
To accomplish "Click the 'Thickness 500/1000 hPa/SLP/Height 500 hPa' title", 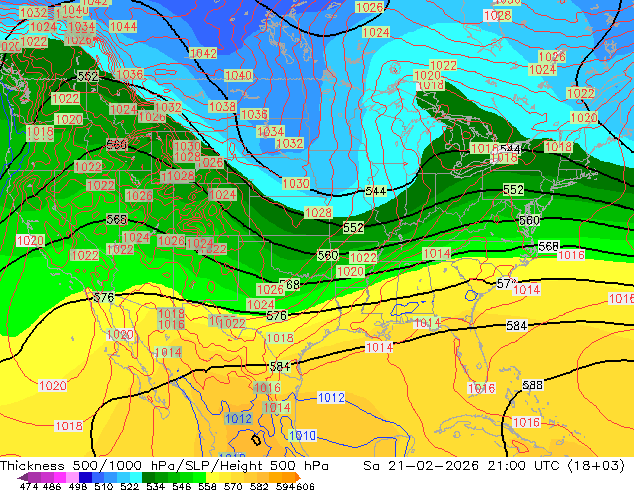I will pos(164,466).
